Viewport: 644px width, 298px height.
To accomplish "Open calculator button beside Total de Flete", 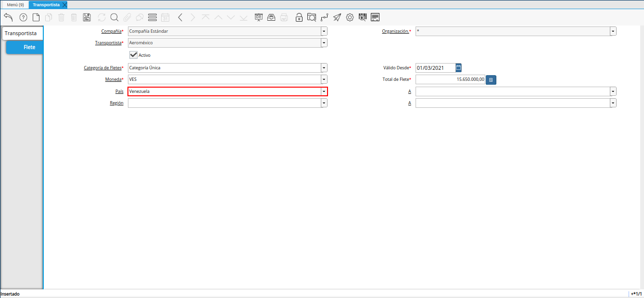I will tap(491, 80).
